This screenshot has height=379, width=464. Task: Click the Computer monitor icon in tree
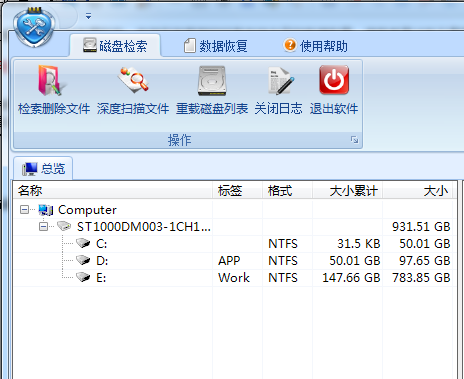46,210
